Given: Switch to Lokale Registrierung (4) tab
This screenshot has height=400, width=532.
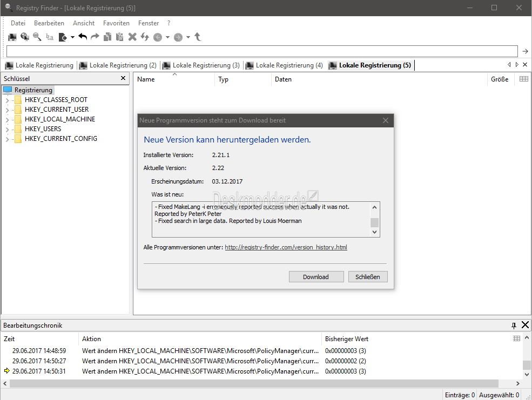Looking at the screenshot, I should tap(284, 65).
